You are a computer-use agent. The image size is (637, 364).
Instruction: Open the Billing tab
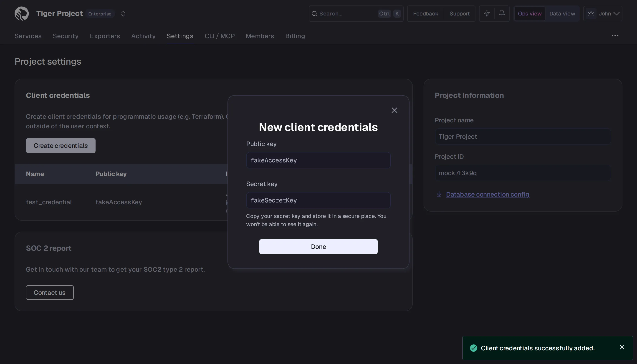[295, 36]
